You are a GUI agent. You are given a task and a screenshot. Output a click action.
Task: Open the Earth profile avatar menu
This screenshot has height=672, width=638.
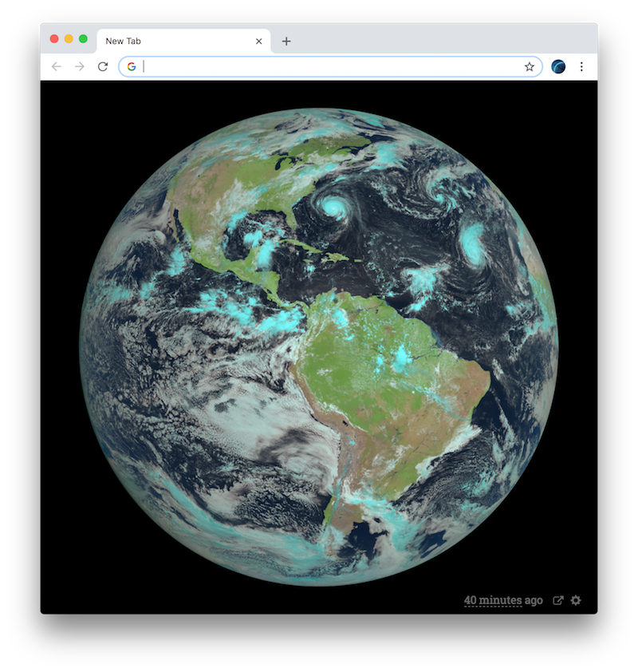point(558,66)
